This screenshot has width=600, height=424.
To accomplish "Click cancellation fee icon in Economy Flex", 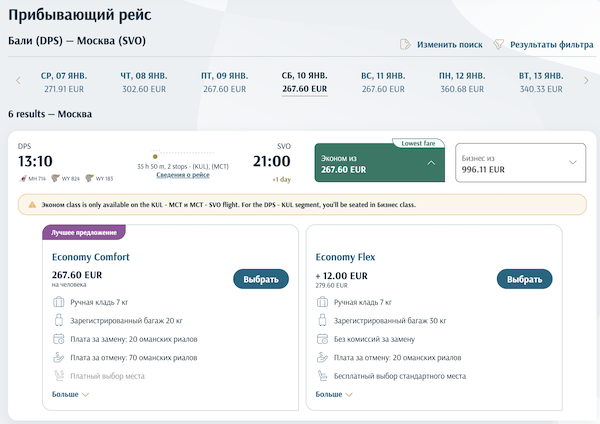I will pyautogui.click(x=321, y=357).
